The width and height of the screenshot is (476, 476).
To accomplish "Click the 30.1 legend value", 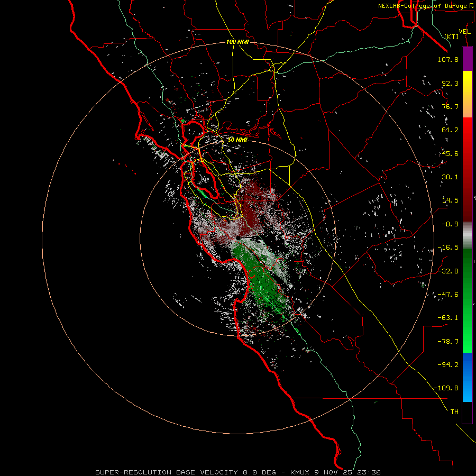I will (x=450, y=177).
